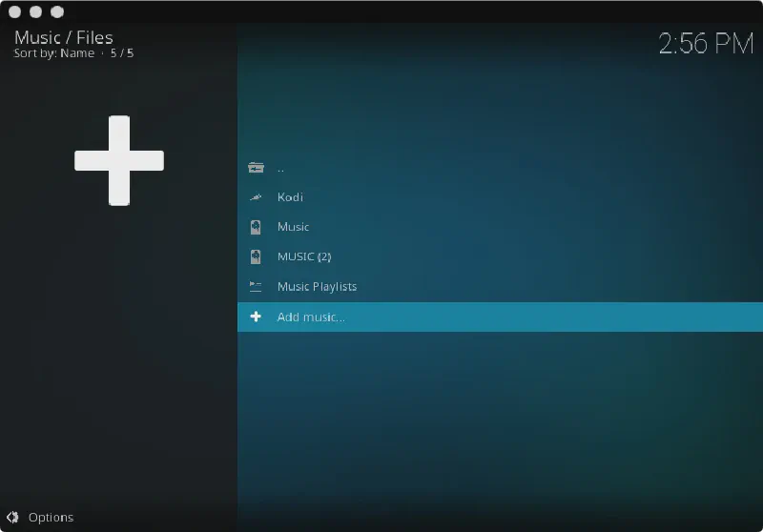Select the MUSIC (2) source
Viewport: 763px width, 532px height.
click(303, 256)
